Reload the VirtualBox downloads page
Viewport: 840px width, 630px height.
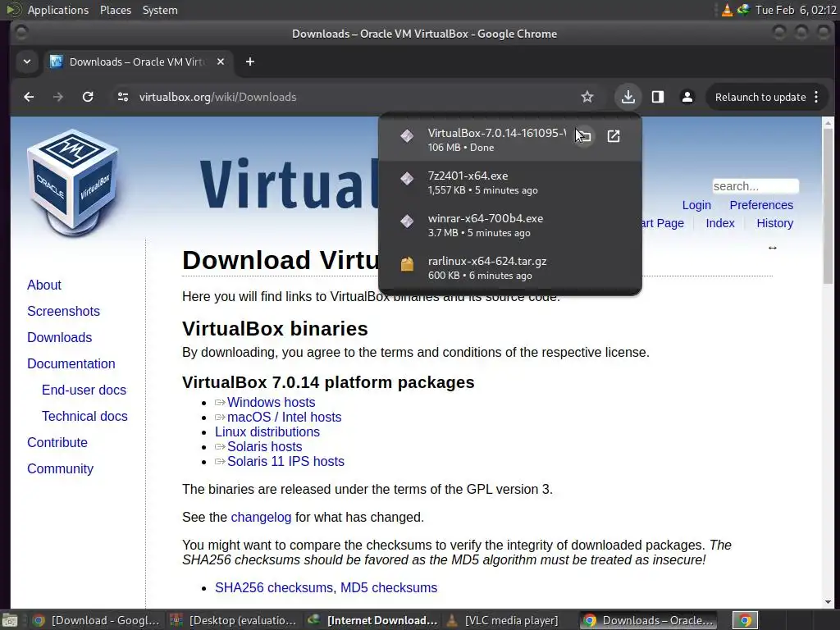click(88, 97)
